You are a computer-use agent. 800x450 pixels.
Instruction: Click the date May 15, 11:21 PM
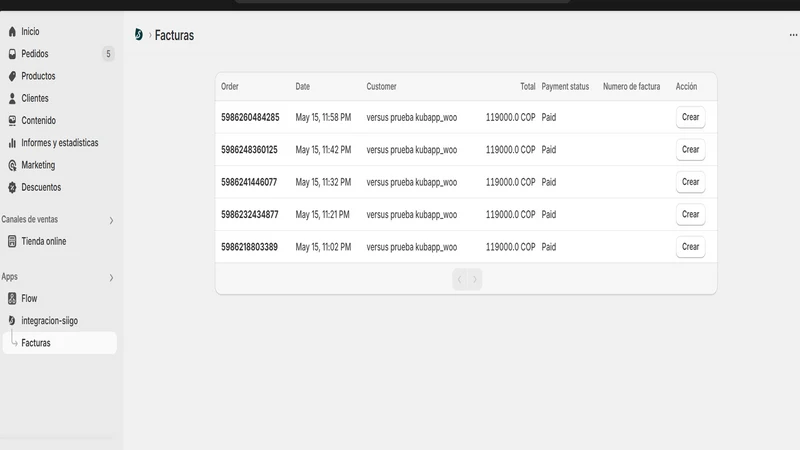pyautogui.click(x=322, y=215)
